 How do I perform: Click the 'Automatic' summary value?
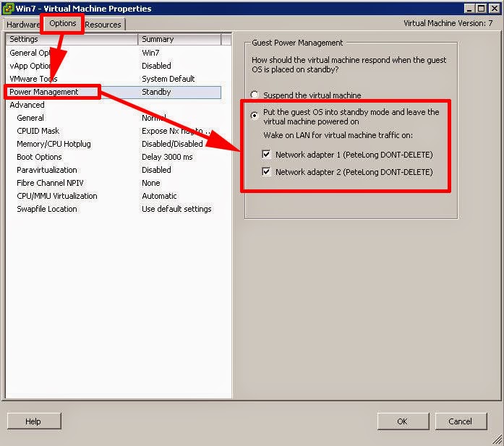point(159,196)
